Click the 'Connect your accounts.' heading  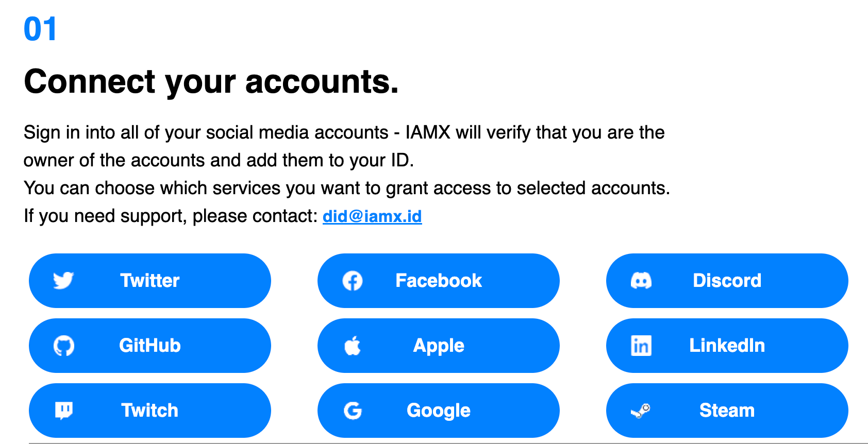click(x=211, y=81)
